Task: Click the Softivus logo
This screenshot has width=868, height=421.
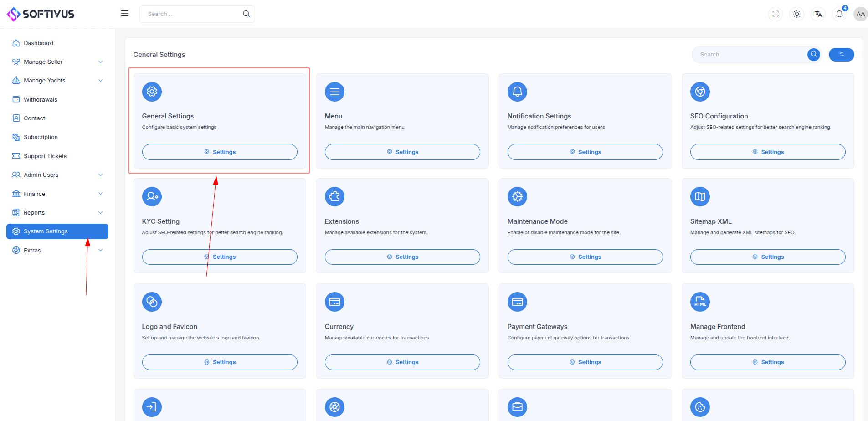Action: click(x=41, y=14)
